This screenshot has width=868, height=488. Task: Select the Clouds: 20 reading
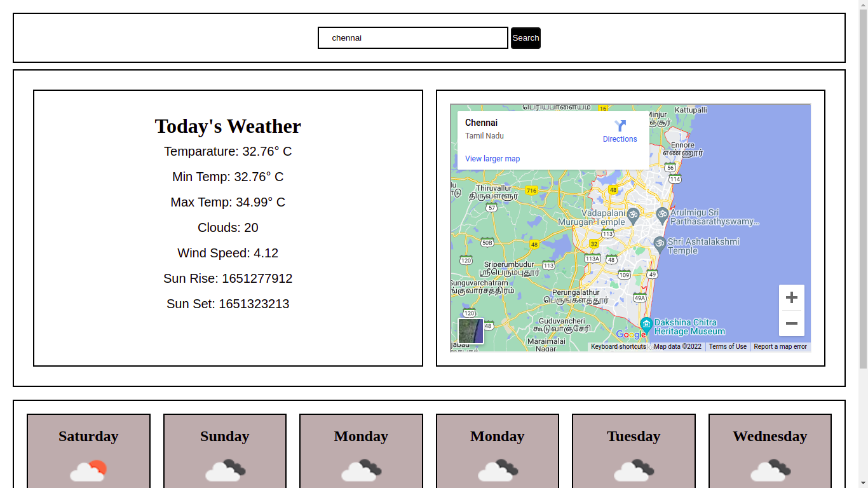(x=228, y=227)
